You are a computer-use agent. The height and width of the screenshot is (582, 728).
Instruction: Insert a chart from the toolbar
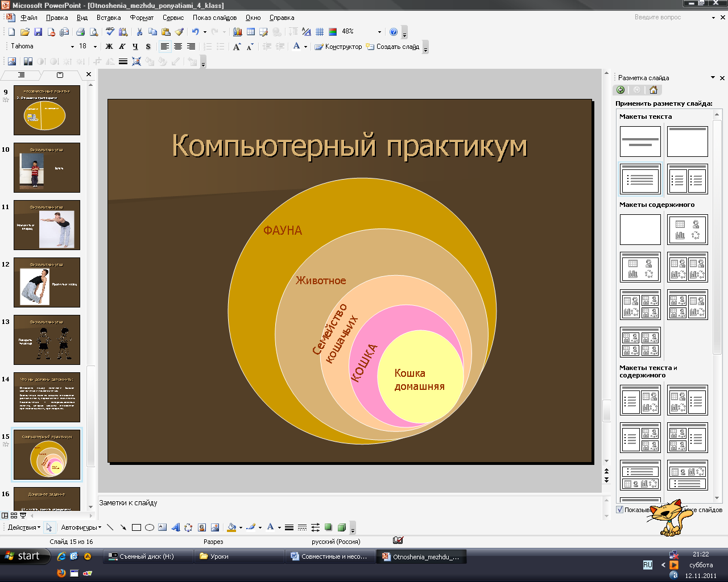click(x=237, y=32)
